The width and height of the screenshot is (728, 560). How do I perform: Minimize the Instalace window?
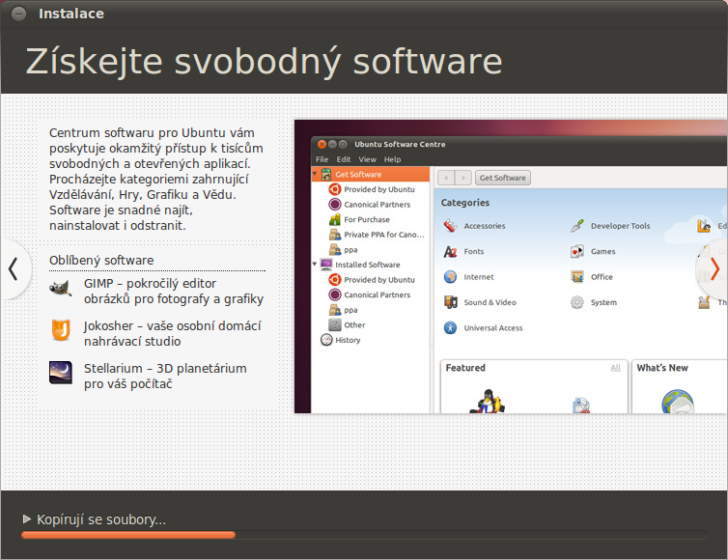tap(18, 14)
